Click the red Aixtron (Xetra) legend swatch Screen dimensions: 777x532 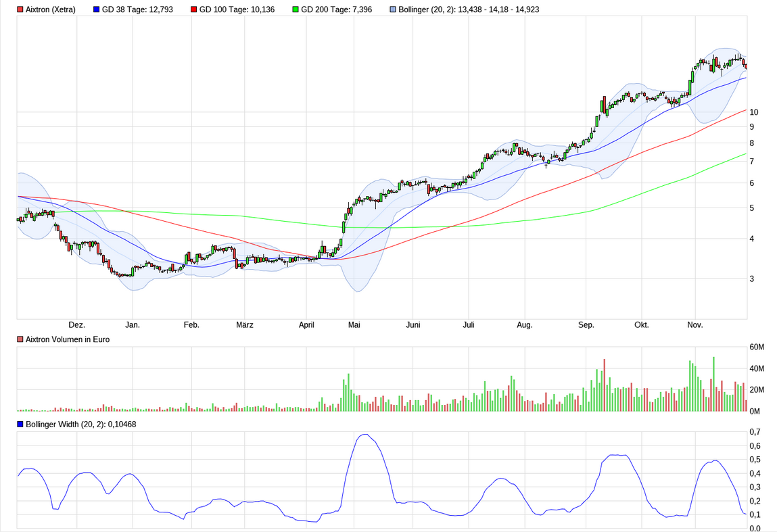coord(20,9)
